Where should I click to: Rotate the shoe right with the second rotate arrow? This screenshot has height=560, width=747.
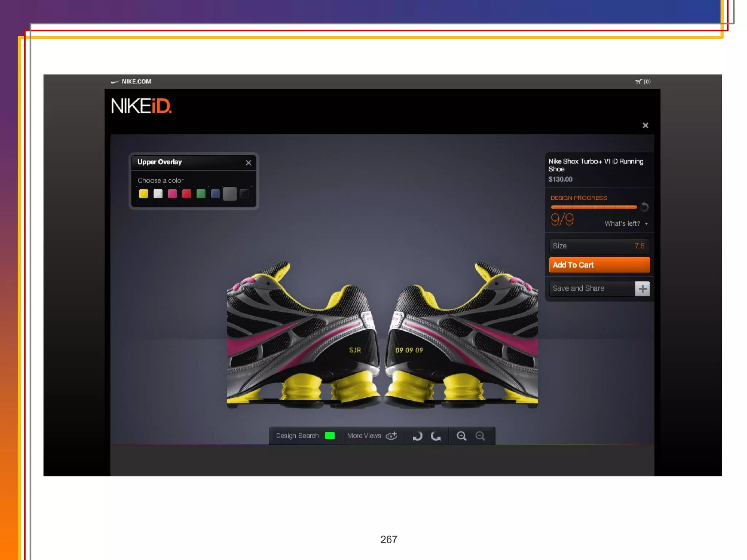436,436
